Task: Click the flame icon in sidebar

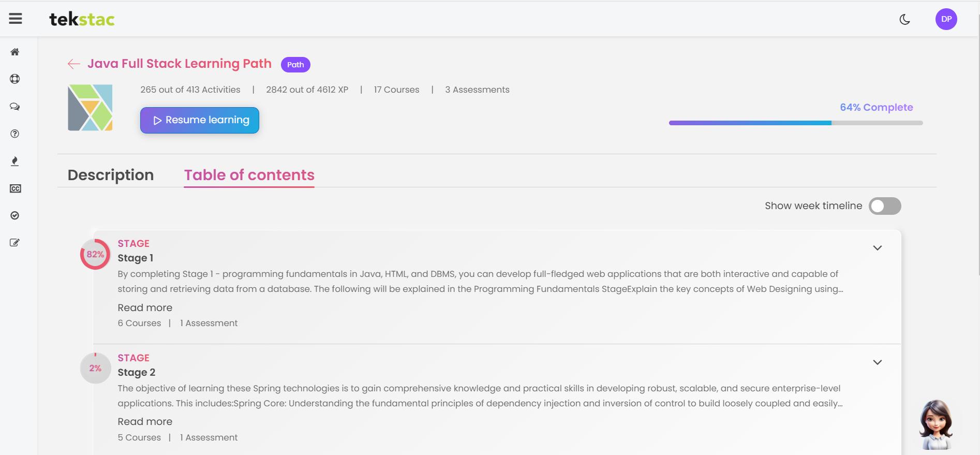Action: click(15, 162)
